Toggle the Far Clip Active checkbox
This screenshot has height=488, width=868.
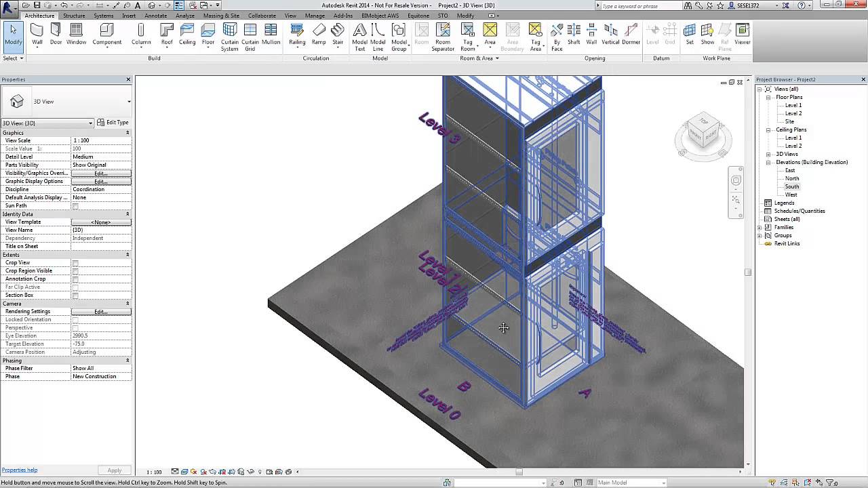75,287
